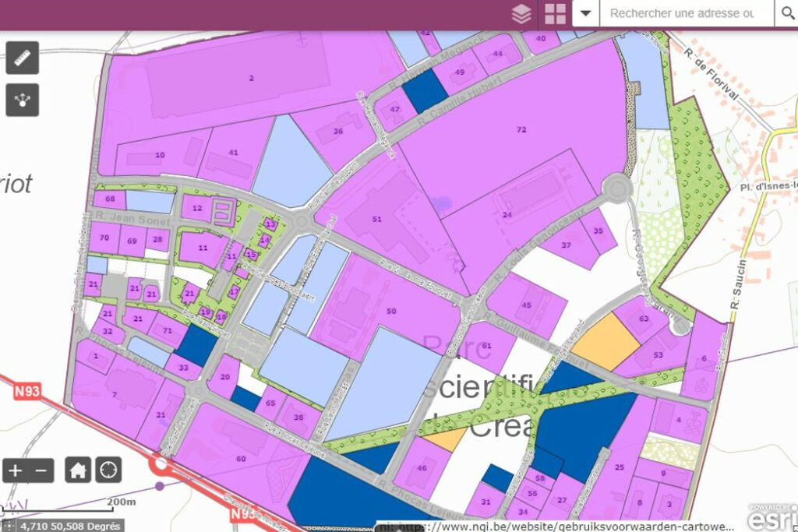
Task: Select parcel number 60
Action: pyautogui.click(x=242, y=459)
